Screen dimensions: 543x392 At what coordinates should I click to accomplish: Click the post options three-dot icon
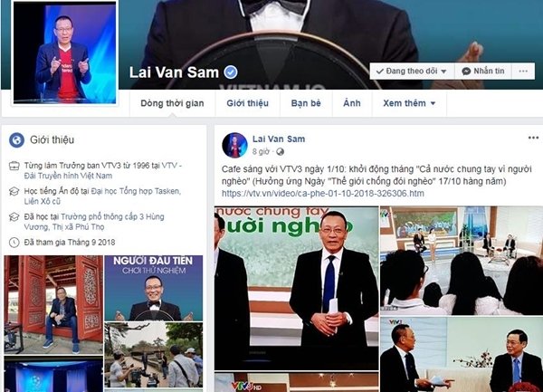point(533,138)
